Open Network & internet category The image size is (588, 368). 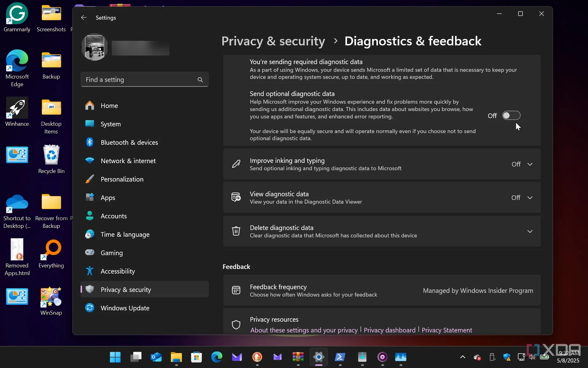coord(145,161)
